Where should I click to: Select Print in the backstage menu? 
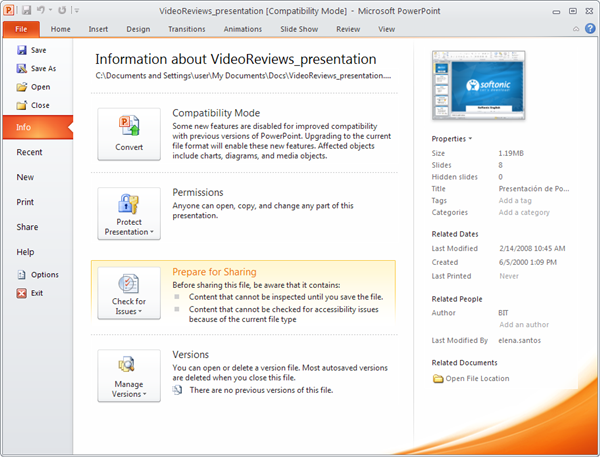(x=26, y=202)
